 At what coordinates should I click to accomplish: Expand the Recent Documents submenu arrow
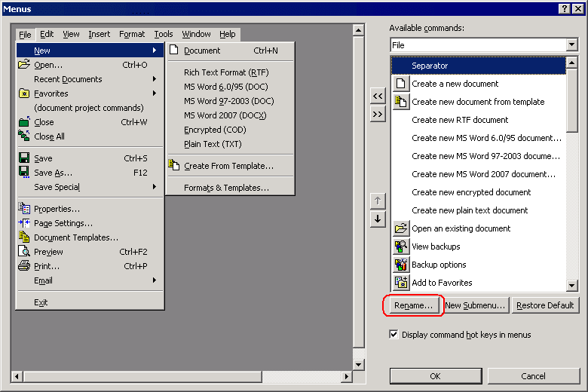(x=155, y=78)
